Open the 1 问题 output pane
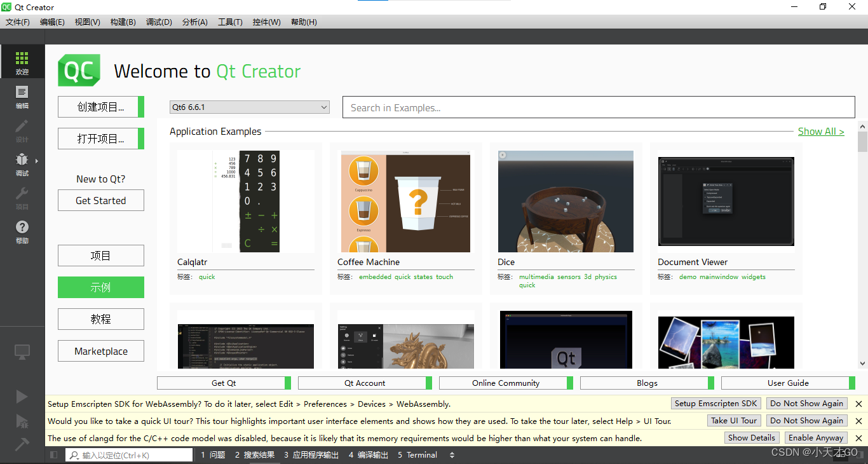Image resolution: width=868 pixels, height=464 pixels. point(214,455)
